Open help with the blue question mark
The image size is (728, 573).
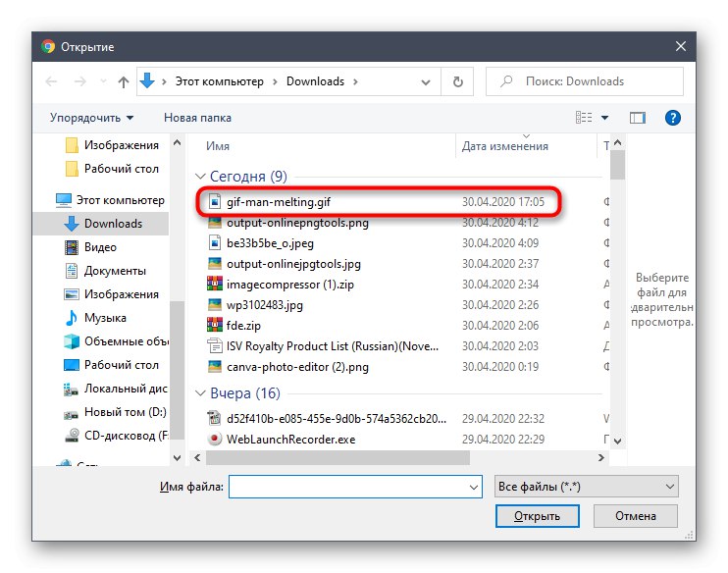(x=673, y=118)
